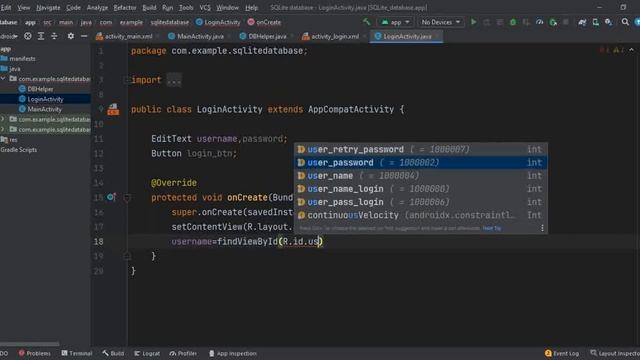Collapse the first com.example.sqlitedatabase package
This screenshot has height=360, width=640.
click(3, 78)
